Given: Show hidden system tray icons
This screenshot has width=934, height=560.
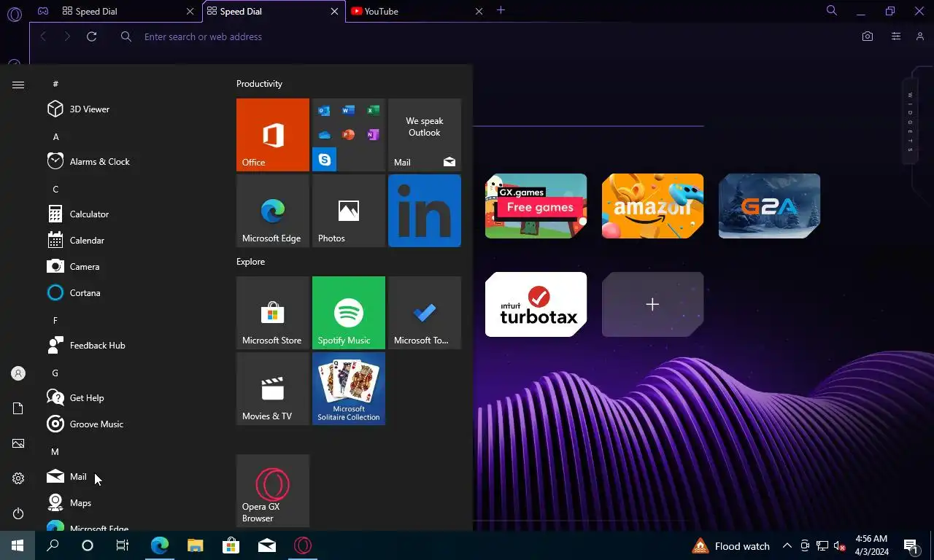Looking at the screenshot, I should (787, 546).
